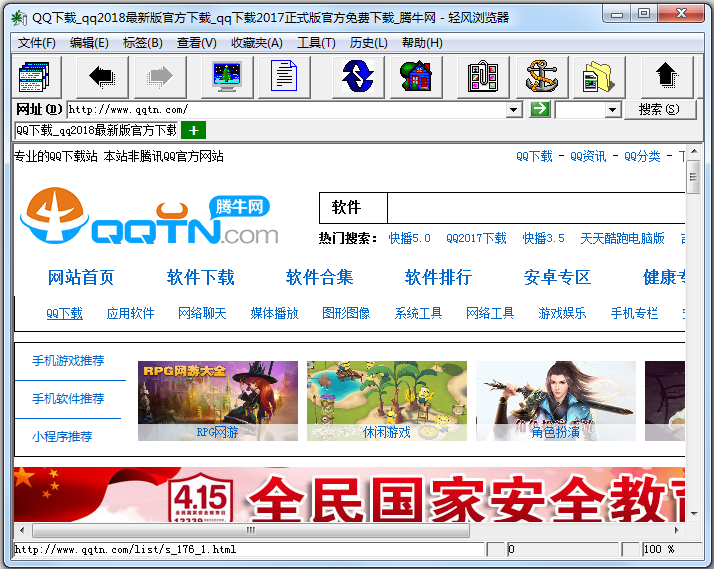714x569 pixels.
Task: Click the underlined QQ下载 subcategory link
Action: click(x=64, y=313)
